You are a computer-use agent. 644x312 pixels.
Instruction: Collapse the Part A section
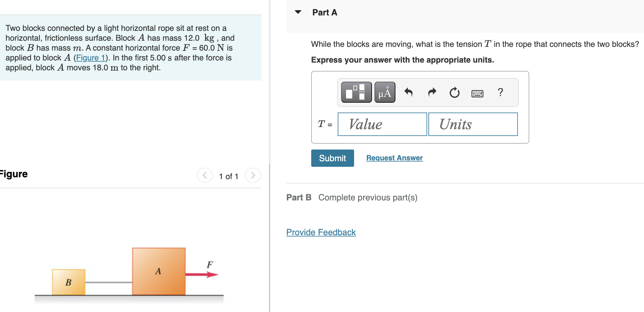pyautogui.click(x=298, y=12)
